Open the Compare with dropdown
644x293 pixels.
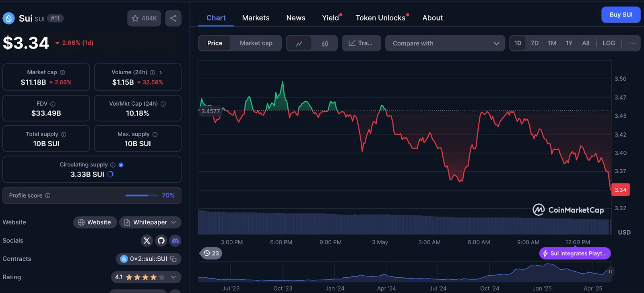point(445,43)
